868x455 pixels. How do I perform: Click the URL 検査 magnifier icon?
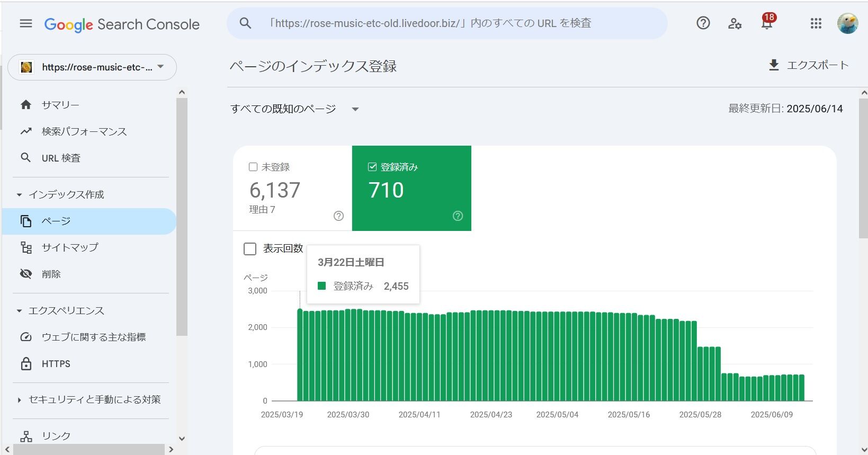click(26, 158)
